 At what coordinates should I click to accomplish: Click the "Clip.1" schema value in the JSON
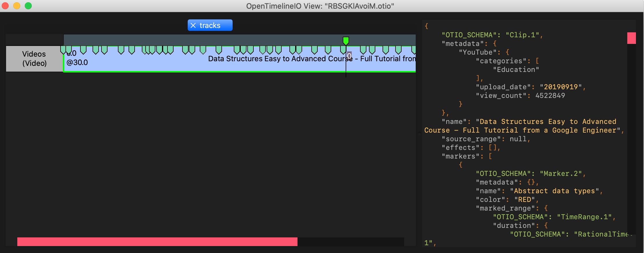click(523, 35)
